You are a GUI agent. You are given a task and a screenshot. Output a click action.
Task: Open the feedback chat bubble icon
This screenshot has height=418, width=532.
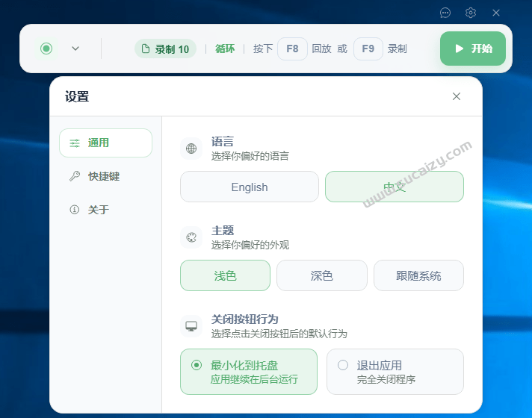click(445, 13)
